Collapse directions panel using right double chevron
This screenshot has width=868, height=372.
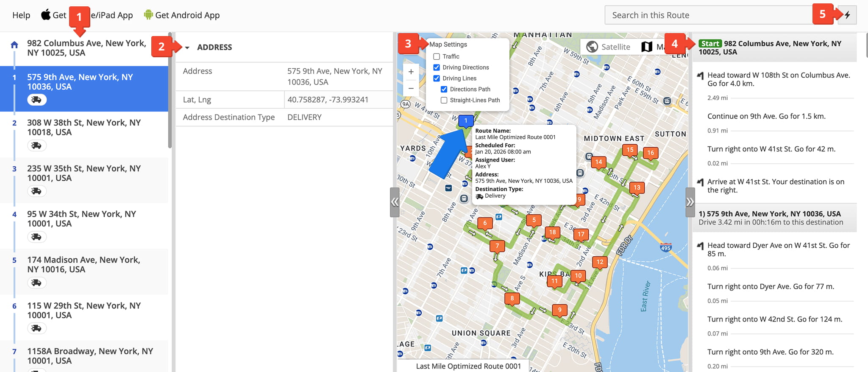click(690, 202)
